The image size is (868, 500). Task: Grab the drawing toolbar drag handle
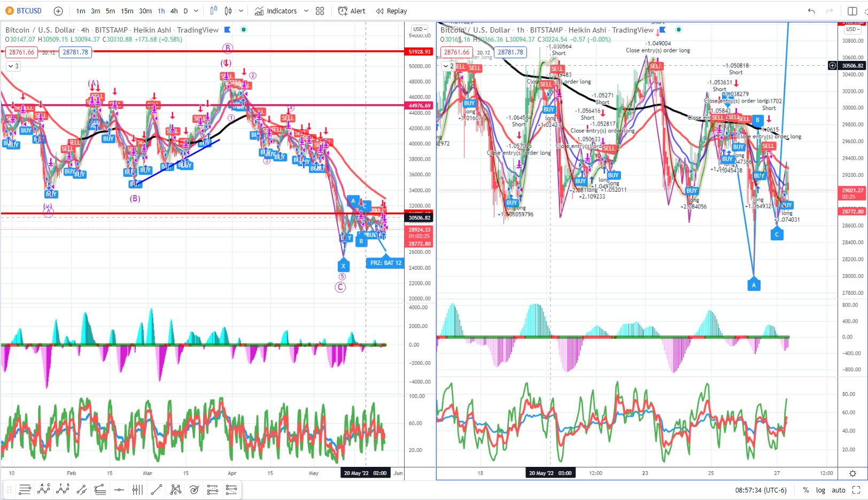click(9, 489)
